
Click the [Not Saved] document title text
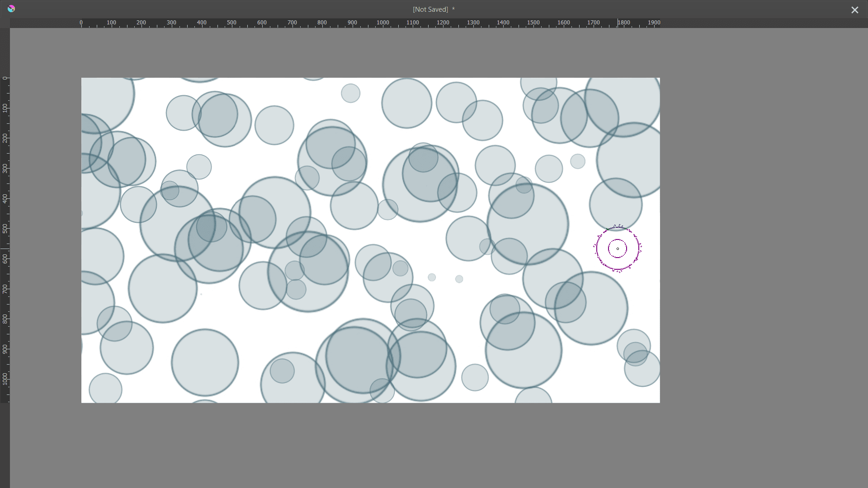click(x=430, y=9)
